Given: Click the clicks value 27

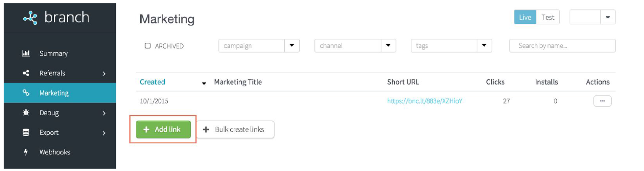Looking at the screenshot, I should pos(506,101).
